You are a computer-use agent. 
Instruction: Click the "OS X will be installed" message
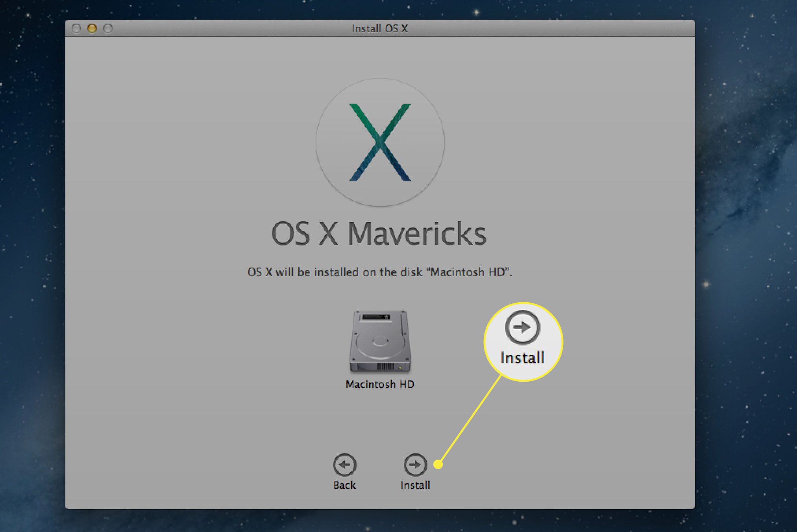point(380,272)
